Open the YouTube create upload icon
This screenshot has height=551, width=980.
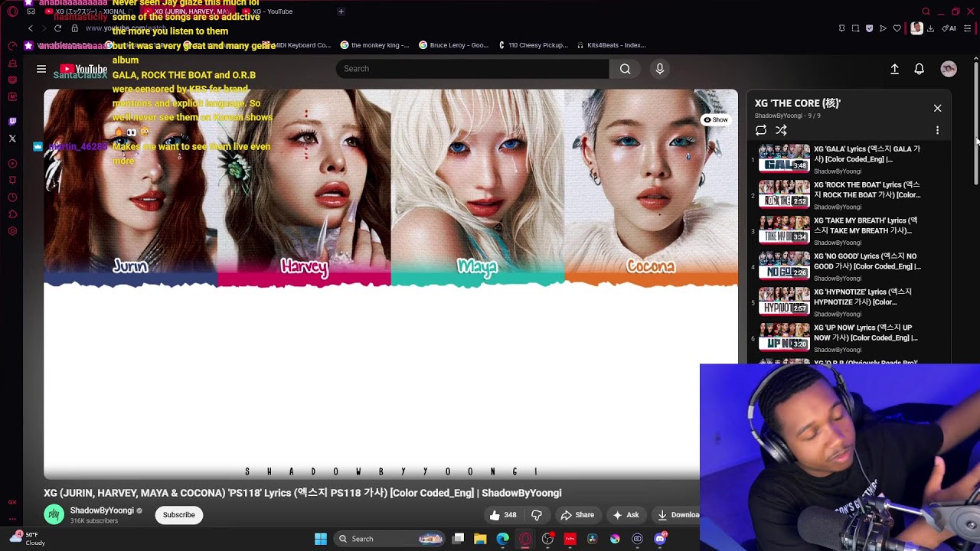[894, 69]
